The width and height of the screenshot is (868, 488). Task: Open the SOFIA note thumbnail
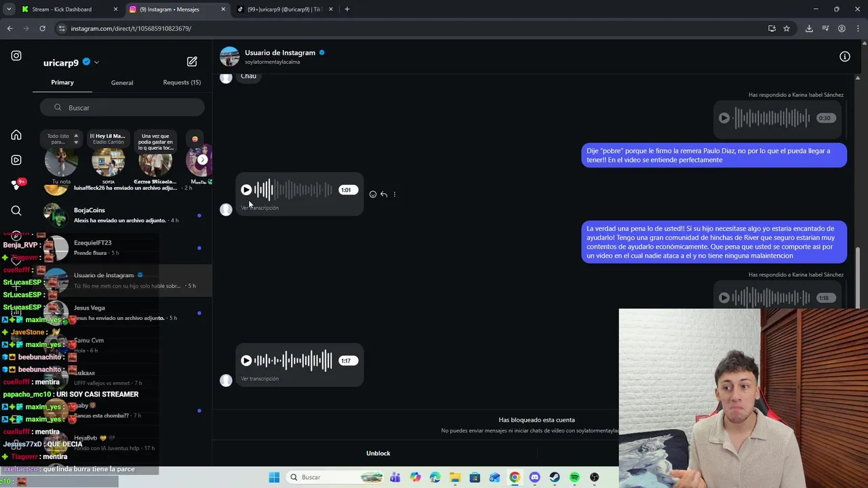108,161
